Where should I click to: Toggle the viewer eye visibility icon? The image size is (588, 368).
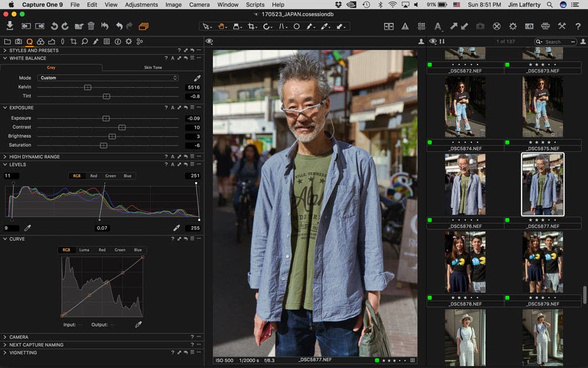209,41
